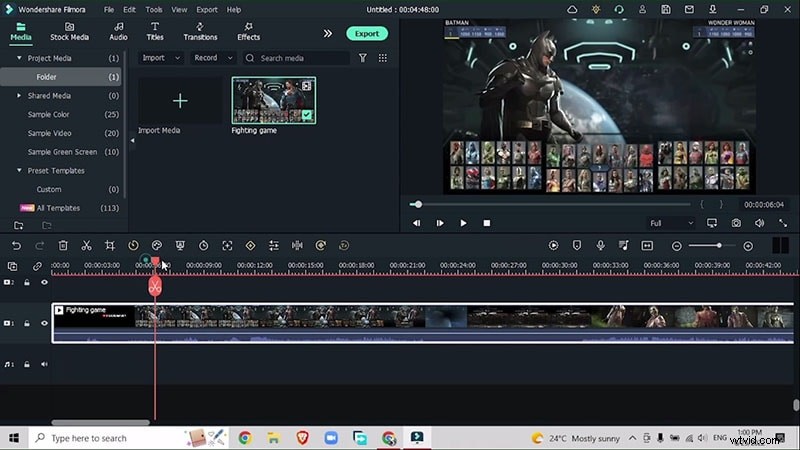Screen dimensions: 800x450
Task: Open the Import dropdown
Action: coord(161,58)
